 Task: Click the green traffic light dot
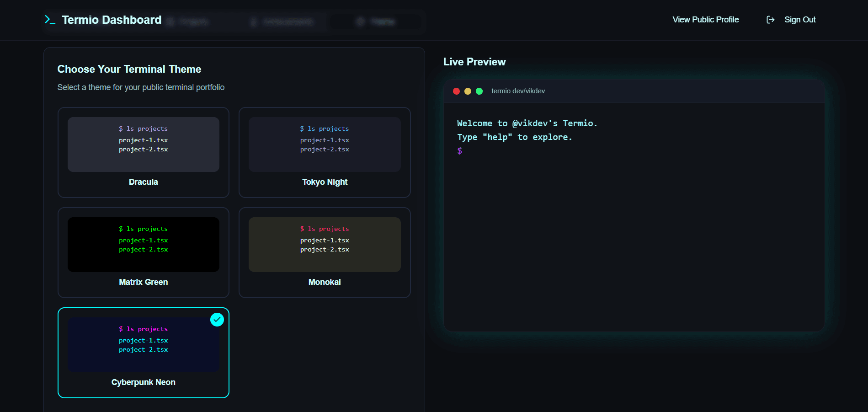(479, 91)
